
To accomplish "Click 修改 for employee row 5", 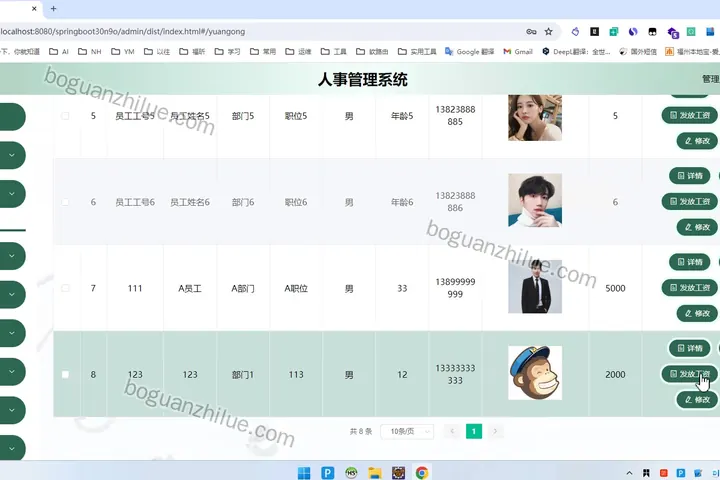I will click(x=697, y=141).
